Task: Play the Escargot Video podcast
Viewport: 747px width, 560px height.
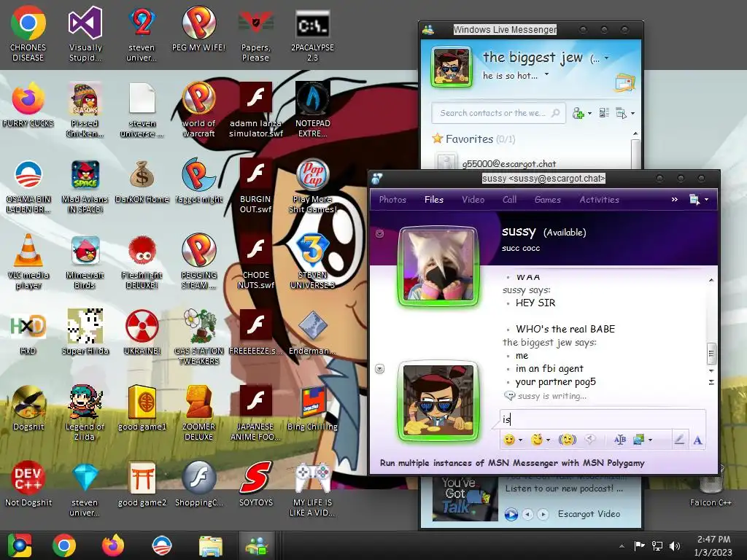Action: click(x=511, y=514)
